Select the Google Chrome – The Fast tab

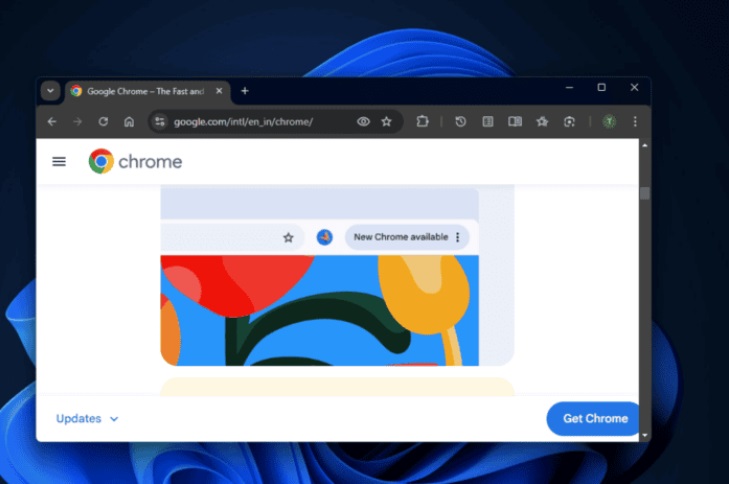tap(147, 91)
